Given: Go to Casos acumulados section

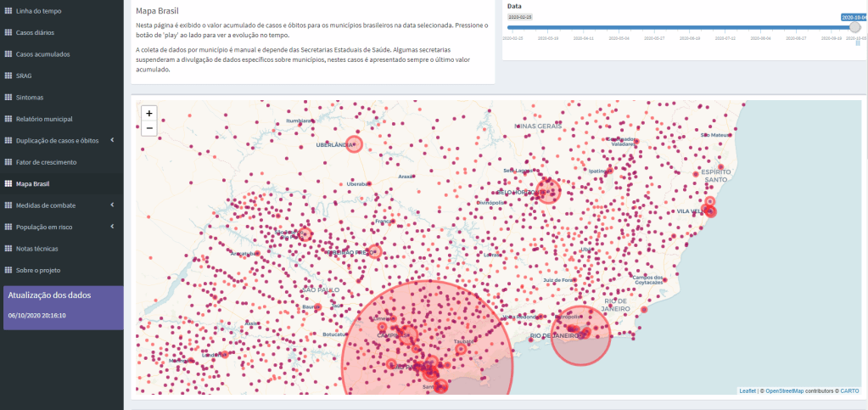Looking at the screenshot, I should (x=42, y=54).
